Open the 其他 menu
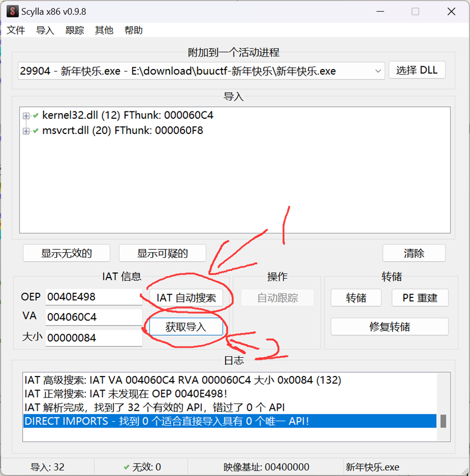Screen dimensions: 470x476 coord(104,31)
